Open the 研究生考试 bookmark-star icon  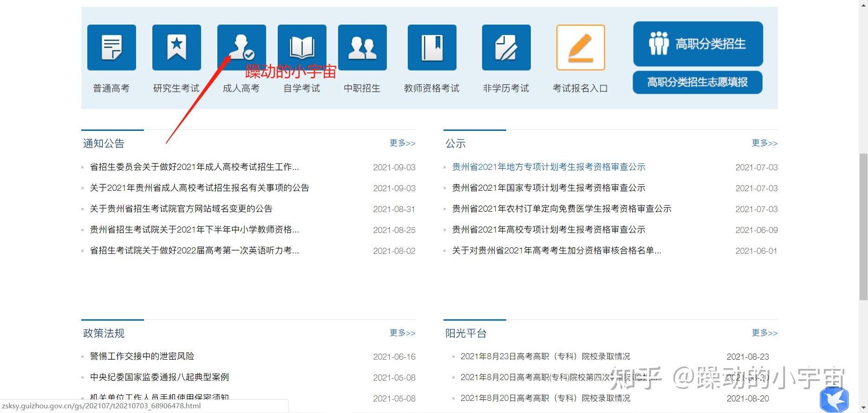click(x=176, y=47)
